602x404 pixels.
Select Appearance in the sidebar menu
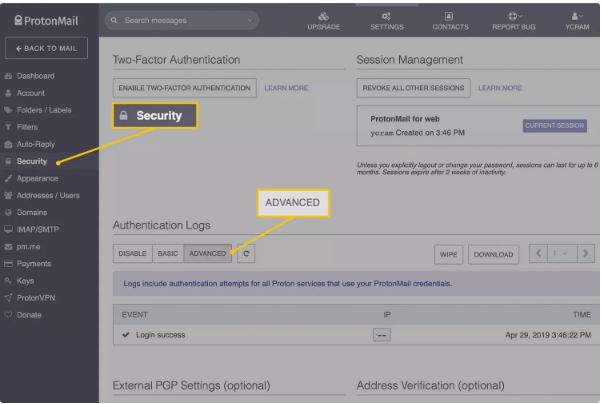click(37, 178)
